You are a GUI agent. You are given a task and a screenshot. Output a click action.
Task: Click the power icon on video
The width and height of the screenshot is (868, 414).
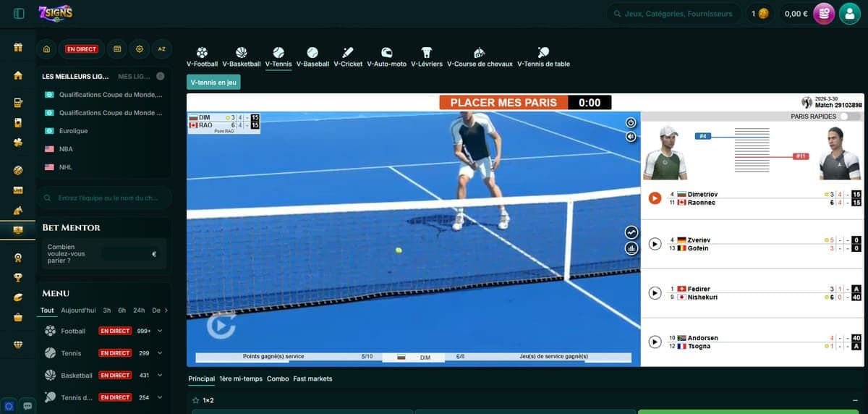point(631,122)
